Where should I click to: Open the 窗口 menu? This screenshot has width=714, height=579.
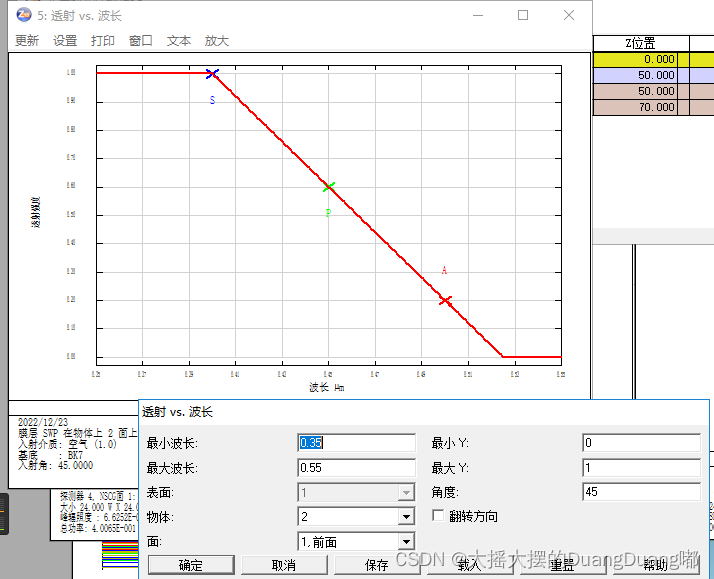(141, 41)
